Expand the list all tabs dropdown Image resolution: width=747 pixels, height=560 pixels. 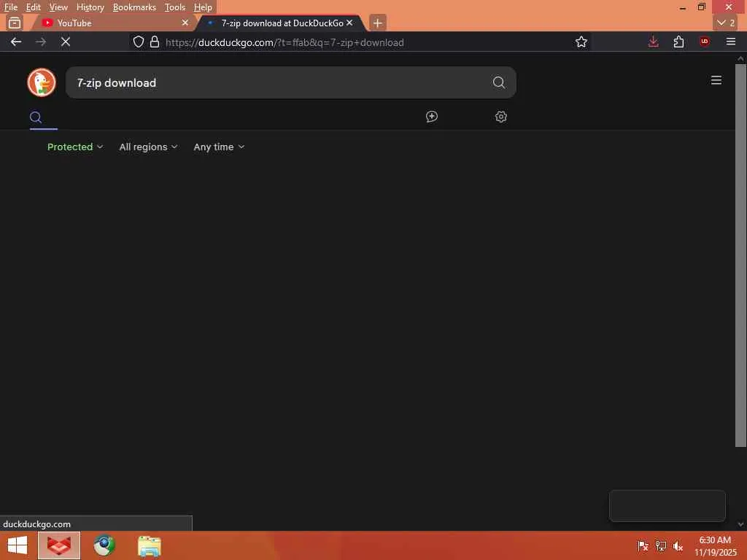726,23
